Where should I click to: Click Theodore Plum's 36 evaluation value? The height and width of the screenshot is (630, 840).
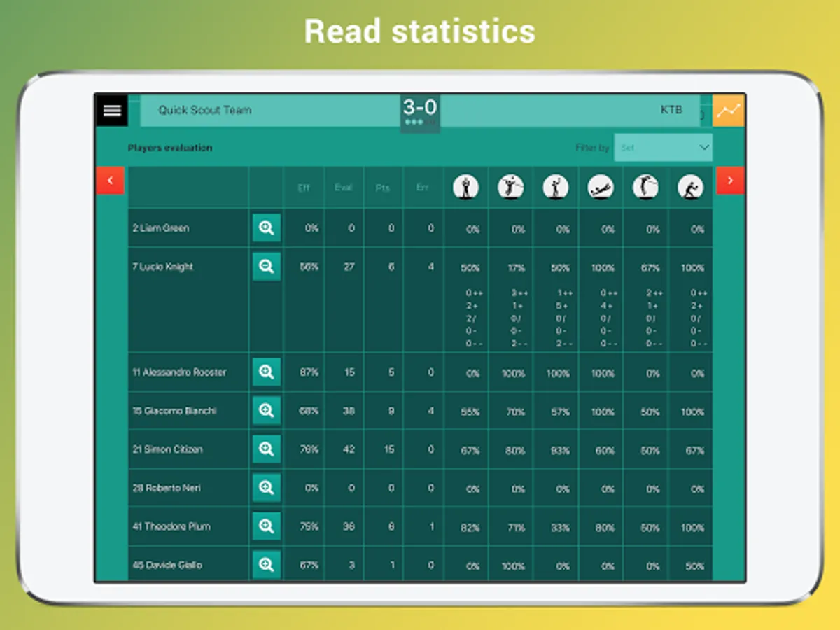349,526
